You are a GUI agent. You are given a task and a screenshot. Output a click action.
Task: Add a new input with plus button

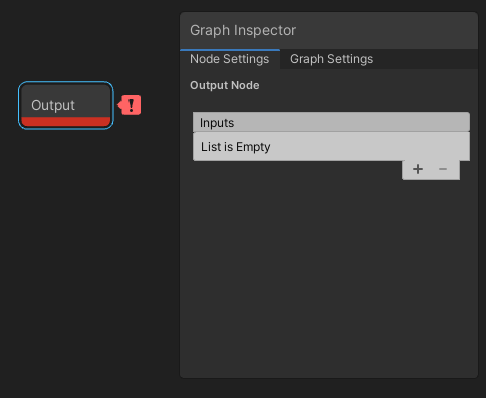tap(418, 169)
